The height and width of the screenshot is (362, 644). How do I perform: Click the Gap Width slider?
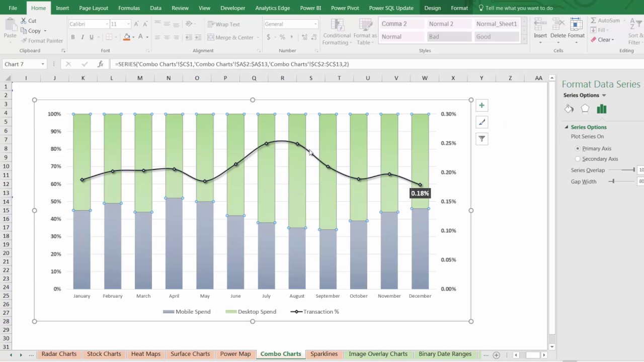coord(622,181)
